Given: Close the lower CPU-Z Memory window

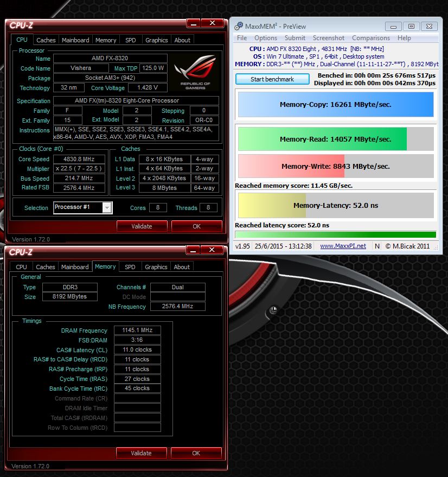Looking at the screenshot, I should tap(212, 250).
